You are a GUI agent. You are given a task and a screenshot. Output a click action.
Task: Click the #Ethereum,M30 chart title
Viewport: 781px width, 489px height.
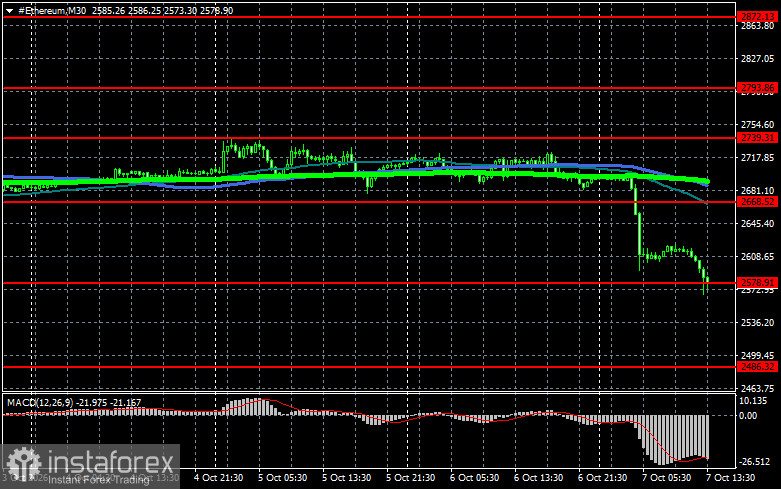point(52,10)
